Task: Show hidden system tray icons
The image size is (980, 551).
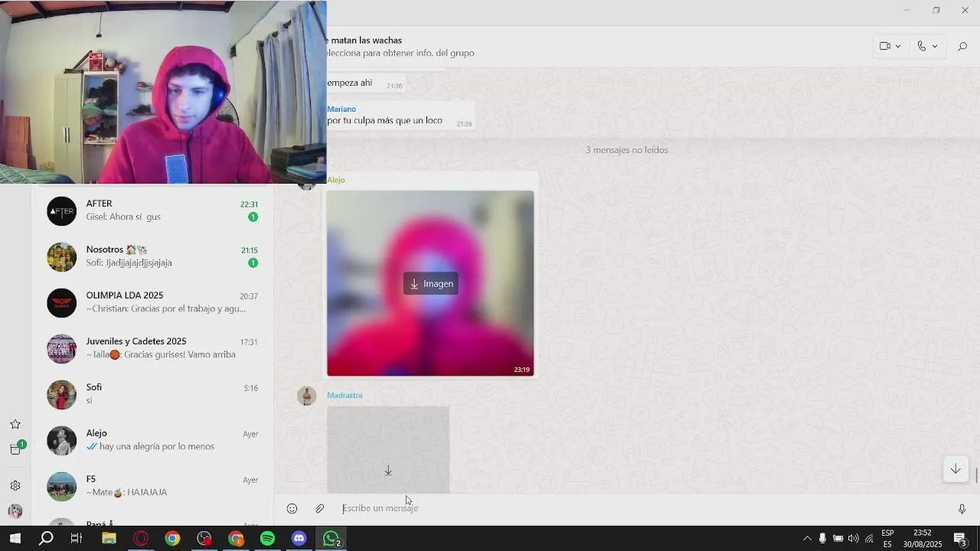Action: coord(806,539)
